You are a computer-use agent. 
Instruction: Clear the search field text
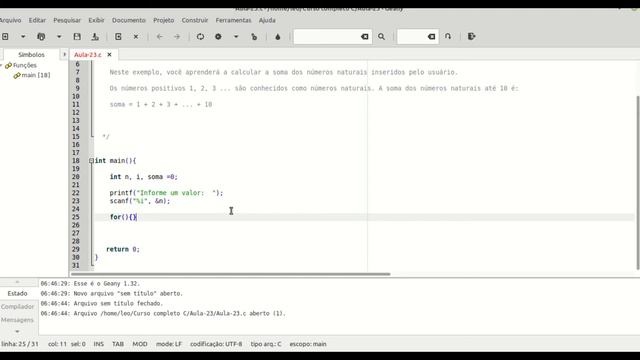(x=364, y=37)
